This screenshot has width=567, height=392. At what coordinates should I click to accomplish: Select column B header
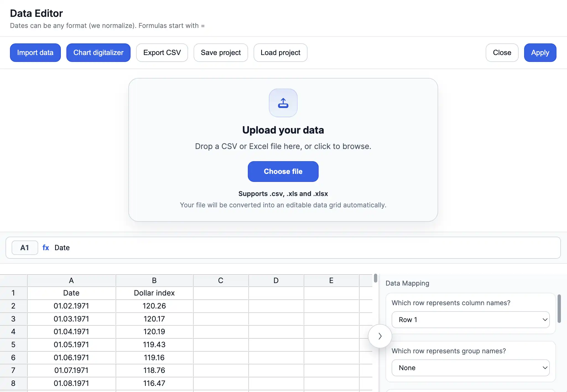[154, 280]
